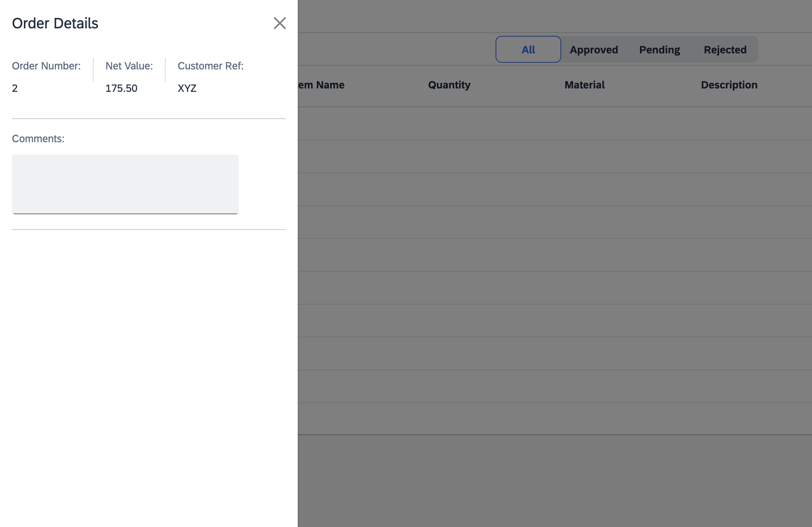Show only Pending orders
Screen dimensions: 812x527
coord(659,50)
